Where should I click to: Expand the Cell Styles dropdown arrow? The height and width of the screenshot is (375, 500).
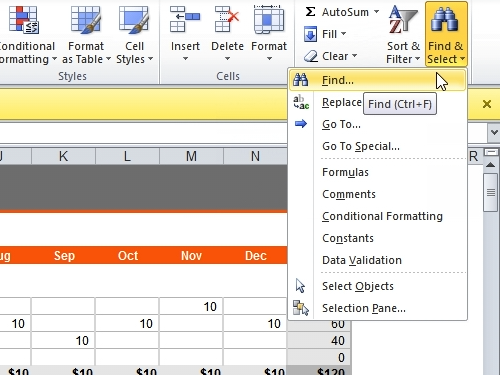(x=150, y=59)
